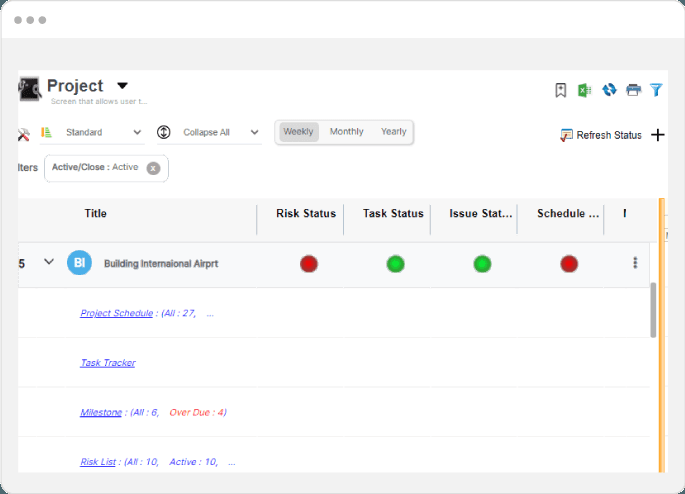Screen dimensions: 685x494
Task: Click the Risk Status column header
Action: [x=306, y=213]
